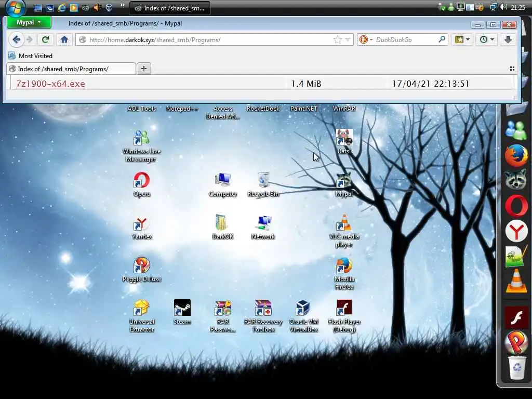Open the Windows Start orb
532x399 pixels.
click(15, 8)
